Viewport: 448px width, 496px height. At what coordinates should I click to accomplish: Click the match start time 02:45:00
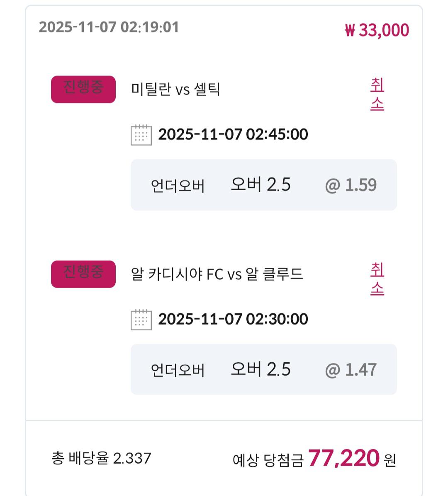(233, 134)
